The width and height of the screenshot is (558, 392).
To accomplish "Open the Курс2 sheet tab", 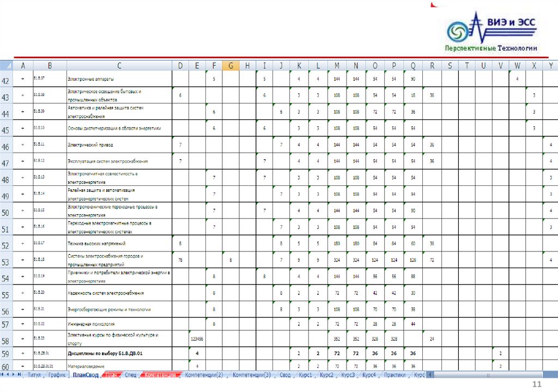I will tap(327, 375).
